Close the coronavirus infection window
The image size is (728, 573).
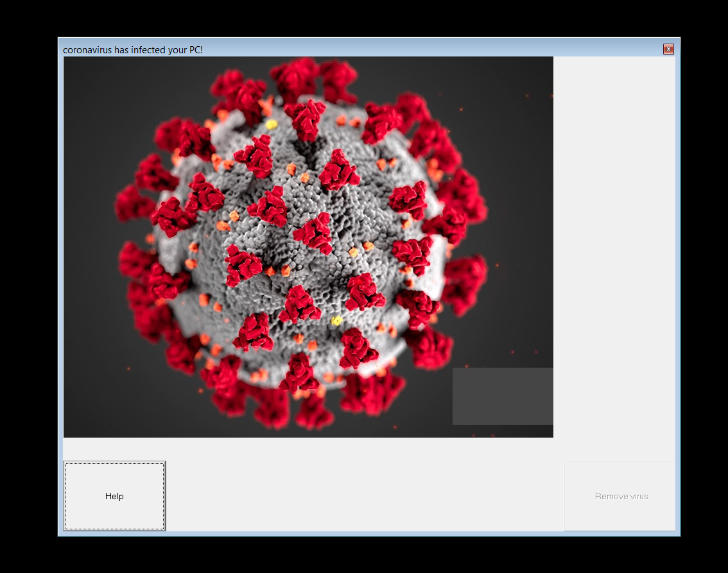pos(668,49)
